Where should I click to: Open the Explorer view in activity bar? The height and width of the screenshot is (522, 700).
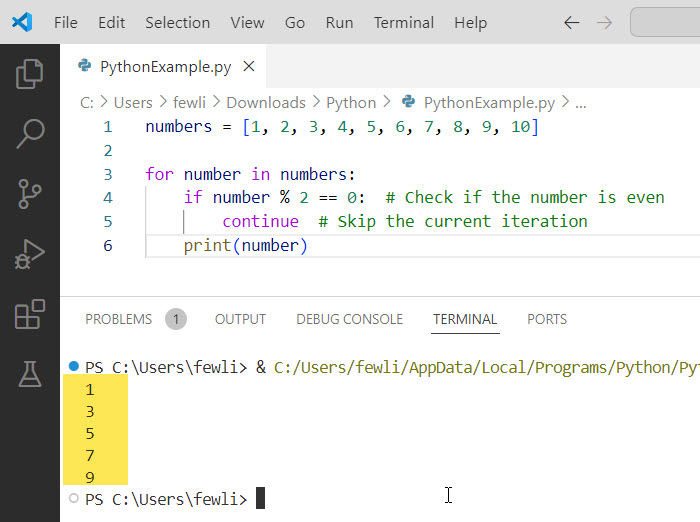tap(29, 74)
